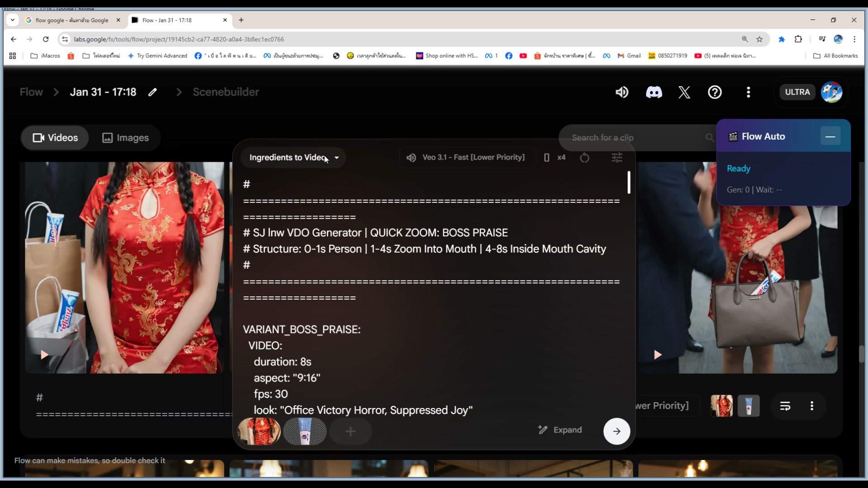Add an ingredient with the plus thumbnail

tap(350, 432)
